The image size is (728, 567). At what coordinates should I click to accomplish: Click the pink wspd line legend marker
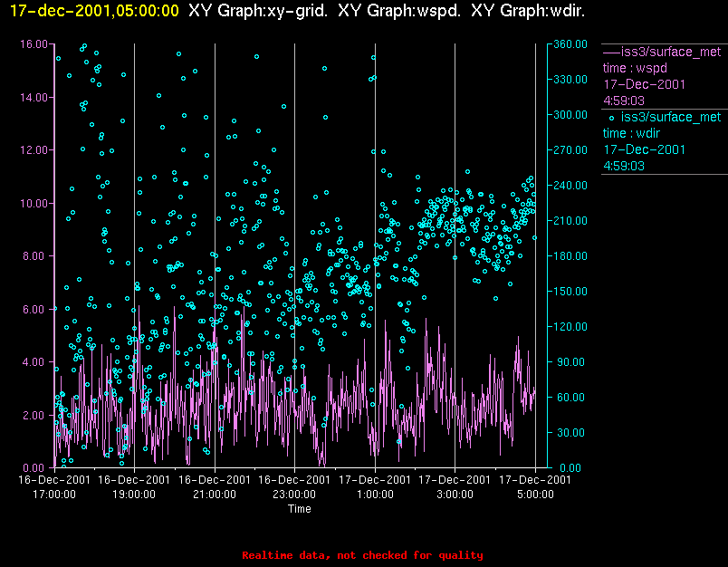pyautogui.click(x=612, y=52)
